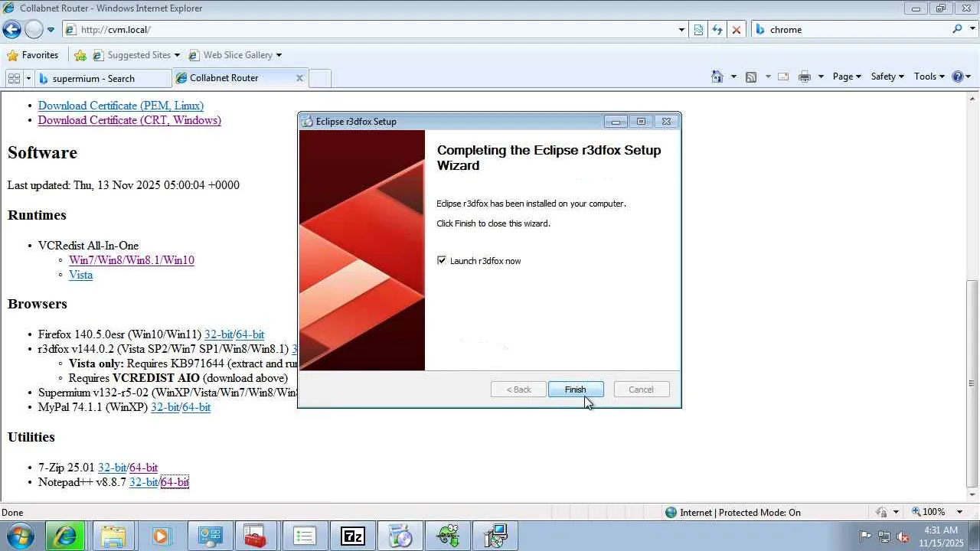Switch to supermium - Search tab

tap(104, 78)
